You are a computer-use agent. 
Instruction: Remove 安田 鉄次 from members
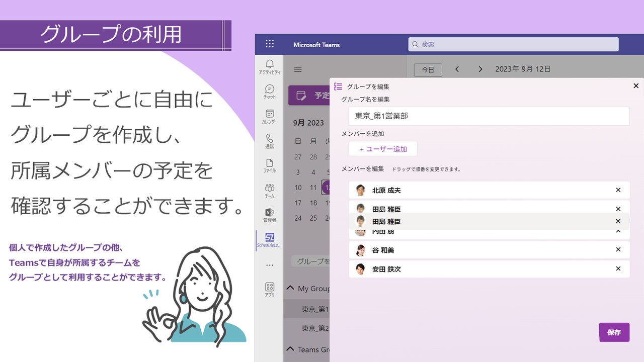[x=618, y=269]
